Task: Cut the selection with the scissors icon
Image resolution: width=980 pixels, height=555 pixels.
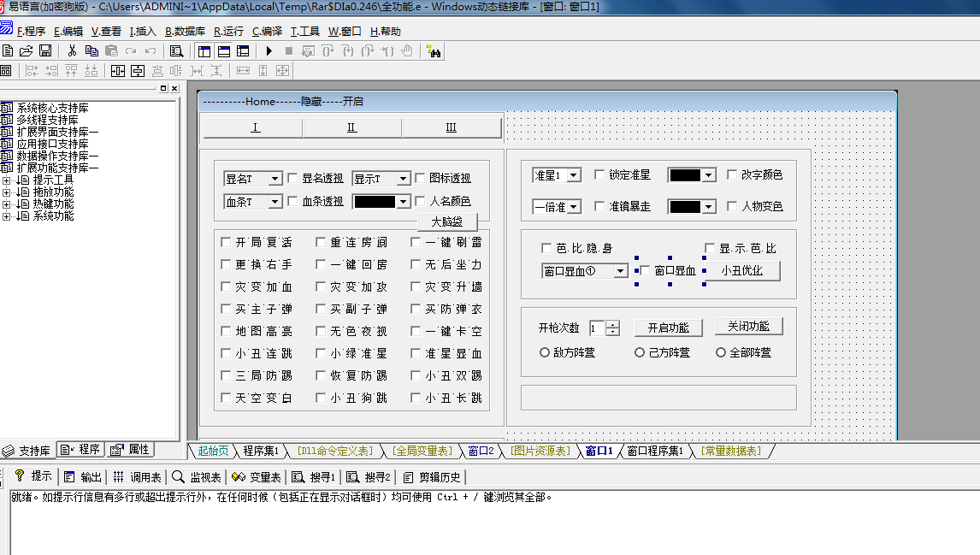Action: (x=72, y=50)
